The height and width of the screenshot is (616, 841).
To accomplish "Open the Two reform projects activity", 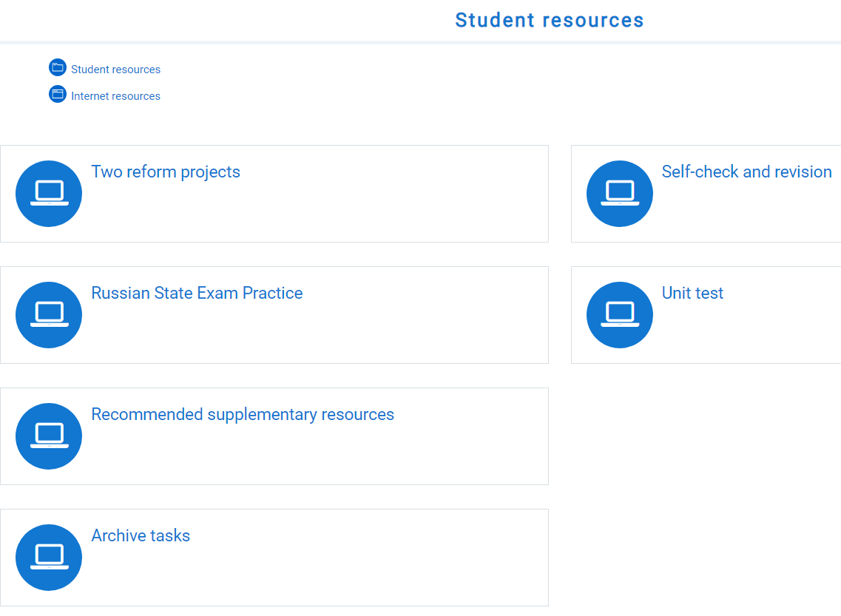I will pyautogui.click(x=166, y=172).
